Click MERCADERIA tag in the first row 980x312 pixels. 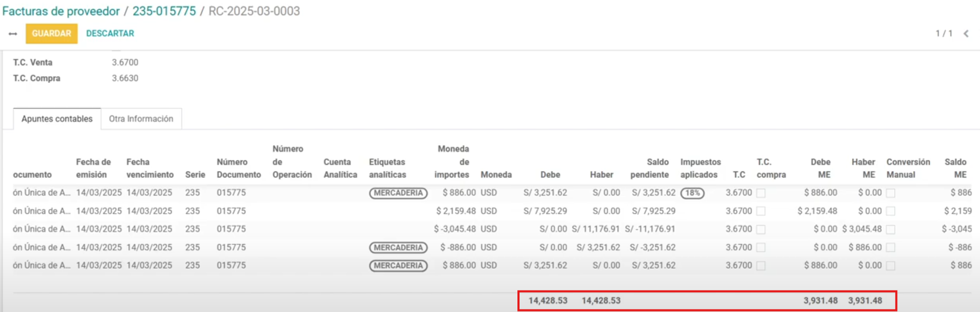coord(398,193)
